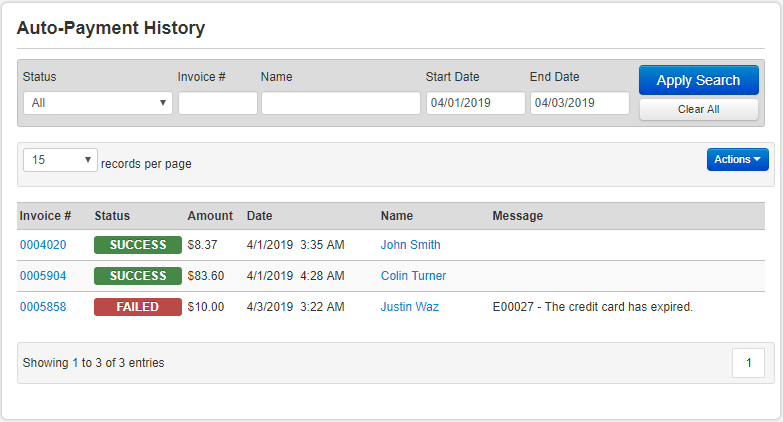Click the FAILED status badge
The width and height of the screenshot is (783, 422).
pos(138,307)
